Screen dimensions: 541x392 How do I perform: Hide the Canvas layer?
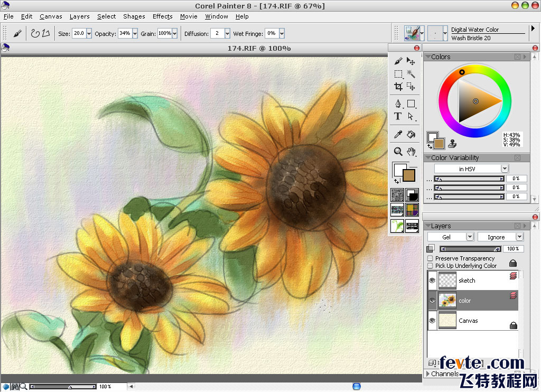pyautogui.click(x=432, y=321)
